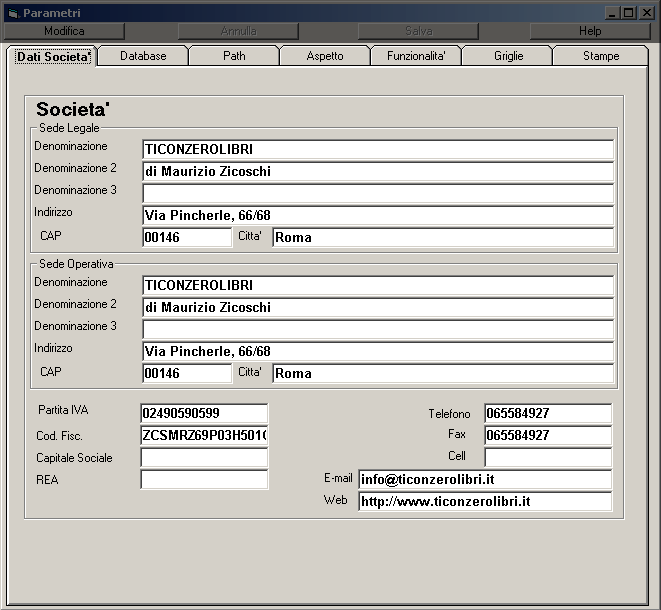Click Sede Legale Denominazione field

pyautogui.click(x=378, y=149)
